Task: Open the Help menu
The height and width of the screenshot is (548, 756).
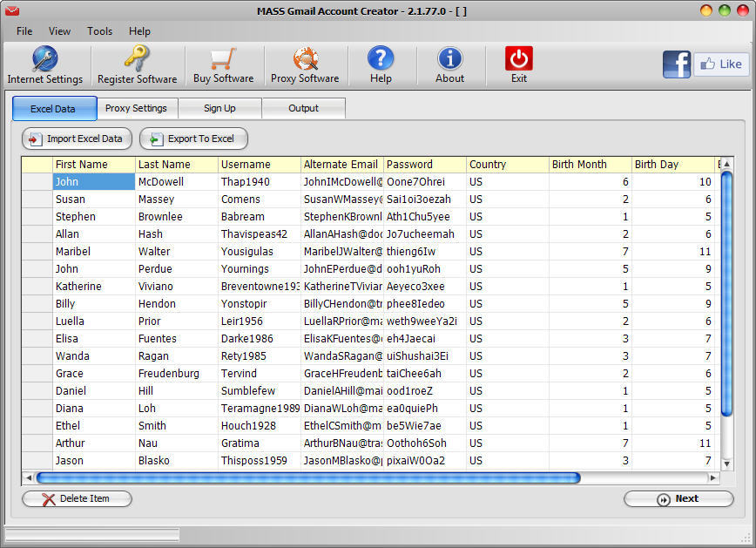Action: click(x=139, y=31)
